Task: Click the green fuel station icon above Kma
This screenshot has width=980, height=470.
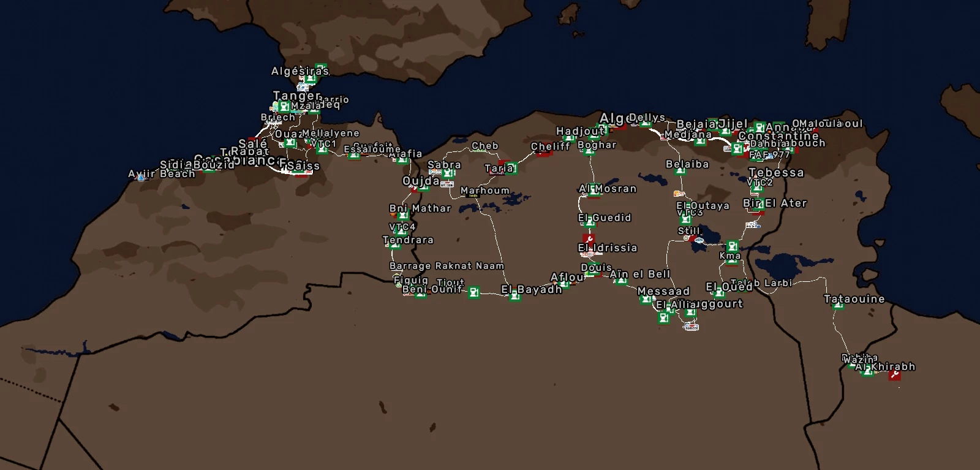Action: [732, 246]
